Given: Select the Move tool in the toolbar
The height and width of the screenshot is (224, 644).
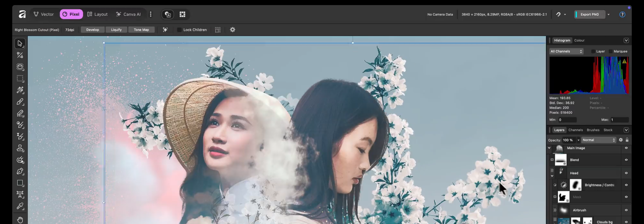Looking at the screenshot, I should [x=20, y=43].
